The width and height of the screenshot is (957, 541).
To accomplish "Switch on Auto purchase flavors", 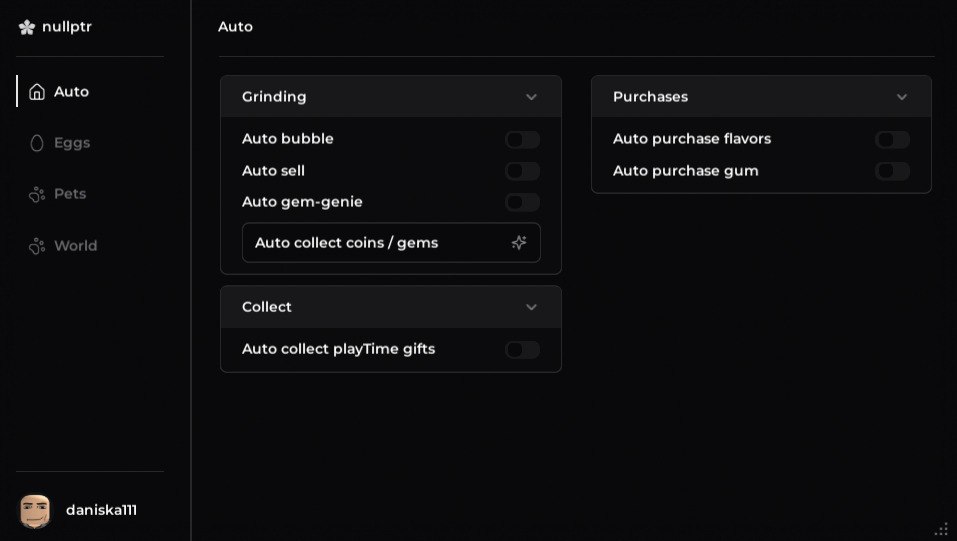I will point(892,140).
